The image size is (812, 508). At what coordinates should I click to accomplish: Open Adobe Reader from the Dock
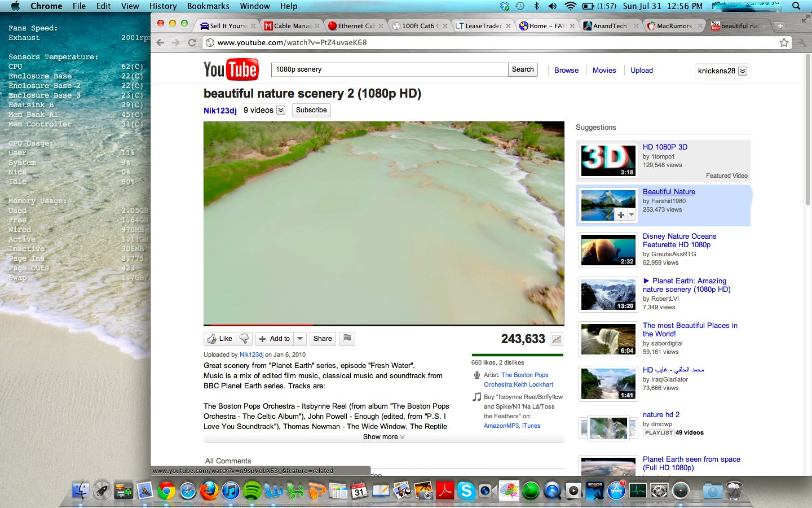(x=445, y=491)
